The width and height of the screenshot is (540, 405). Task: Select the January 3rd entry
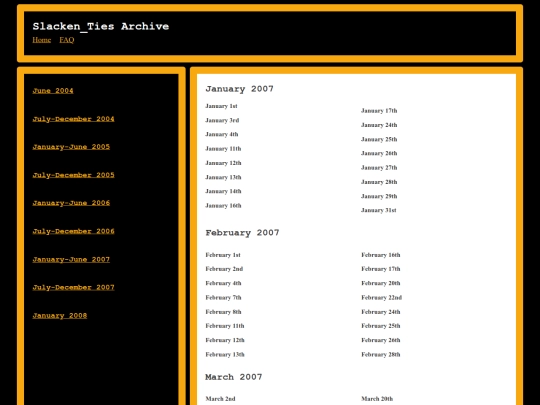coord(222,120)
